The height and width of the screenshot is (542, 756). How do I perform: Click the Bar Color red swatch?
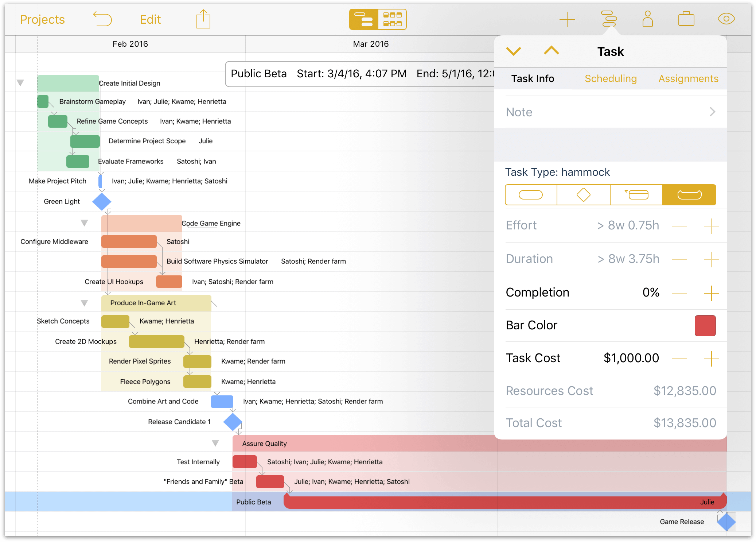click(706, 326)
